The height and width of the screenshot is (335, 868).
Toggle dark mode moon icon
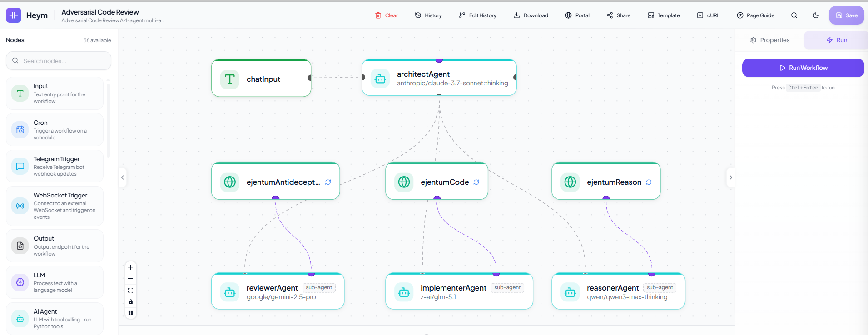coord(816,15)
